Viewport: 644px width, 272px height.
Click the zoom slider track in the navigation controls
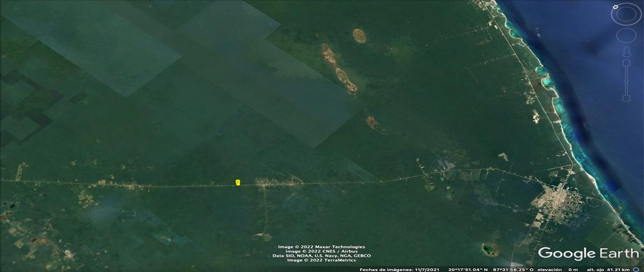click(626, 80)
